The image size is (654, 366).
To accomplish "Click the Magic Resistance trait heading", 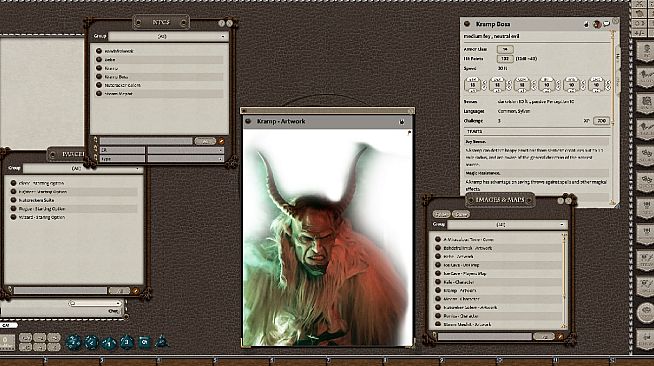I will coord(483,173).
